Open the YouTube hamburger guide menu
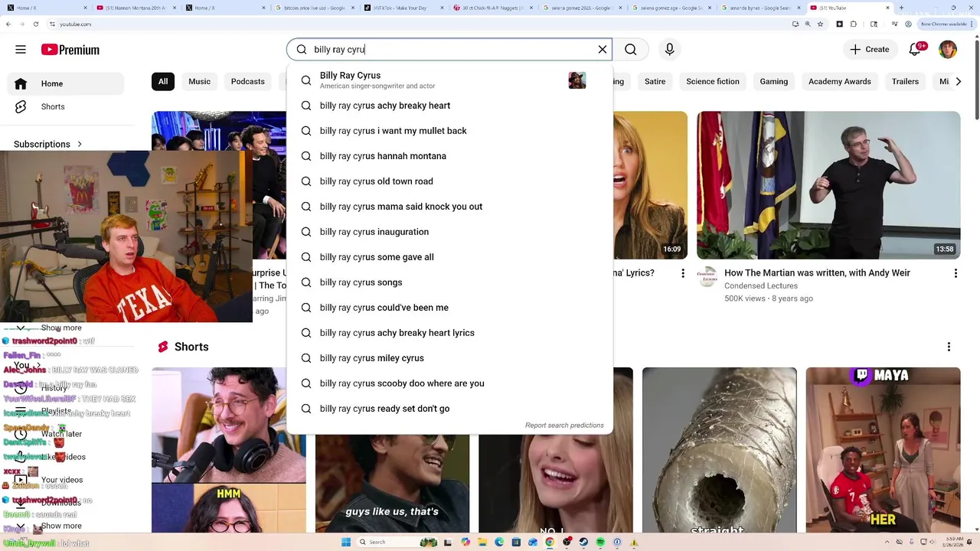This screenshot has height=551, width=980. pos(21,50)
